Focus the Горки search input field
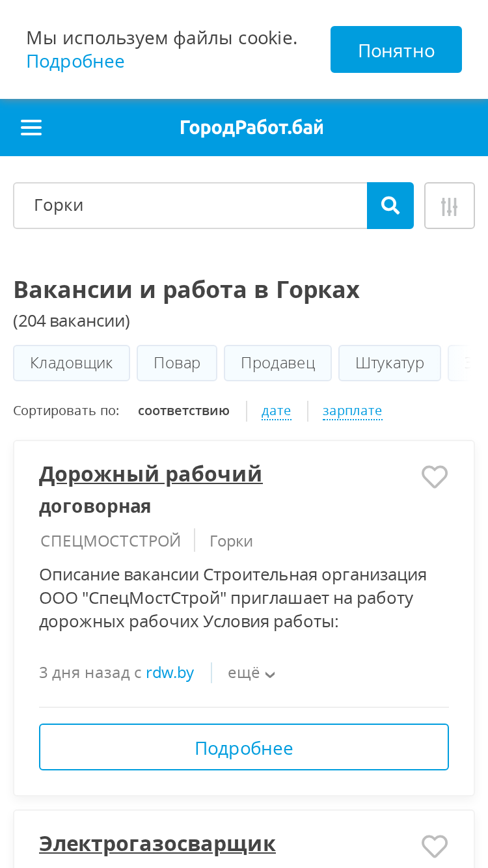The image size is (488, 868). (x=190, y=206)
